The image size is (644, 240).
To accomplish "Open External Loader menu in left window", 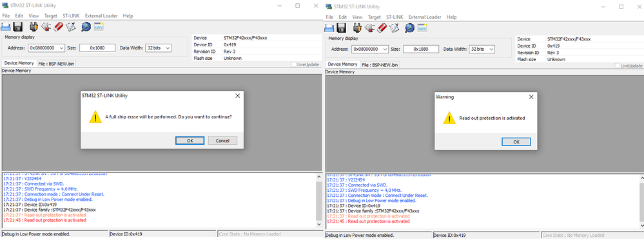I will pos(101,16).
